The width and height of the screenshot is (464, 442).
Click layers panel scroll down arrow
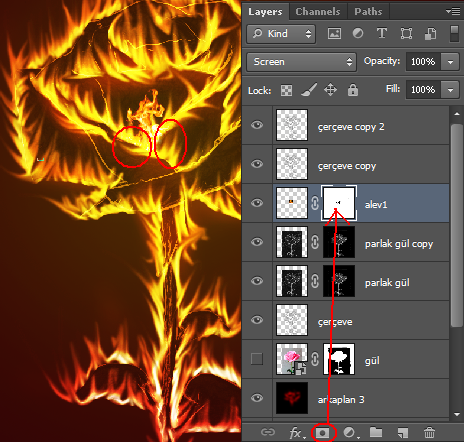(x=457, y=414)
